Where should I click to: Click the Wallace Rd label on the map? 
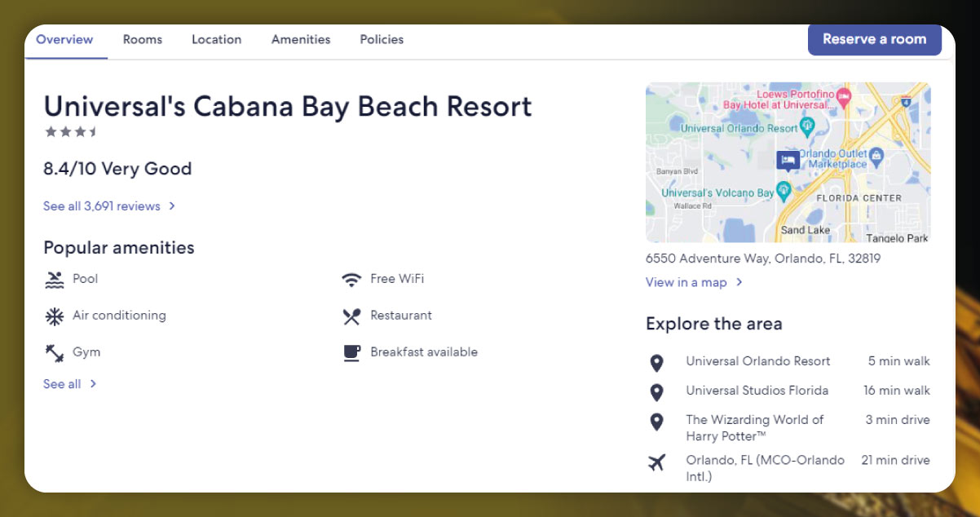point(693,206)
